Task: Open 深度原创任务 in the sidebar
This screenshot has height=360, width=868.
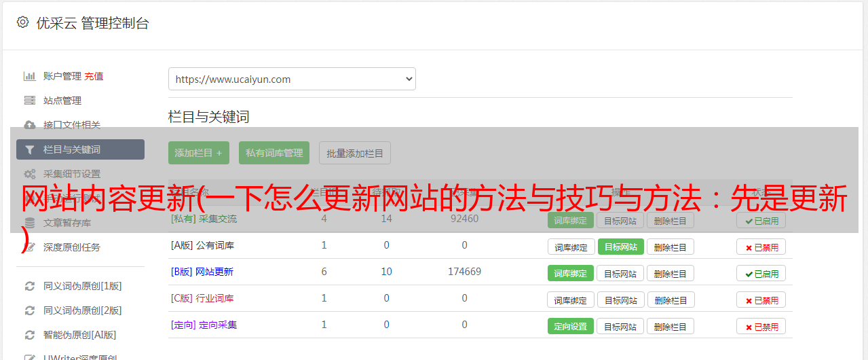Action: point(72,247)
